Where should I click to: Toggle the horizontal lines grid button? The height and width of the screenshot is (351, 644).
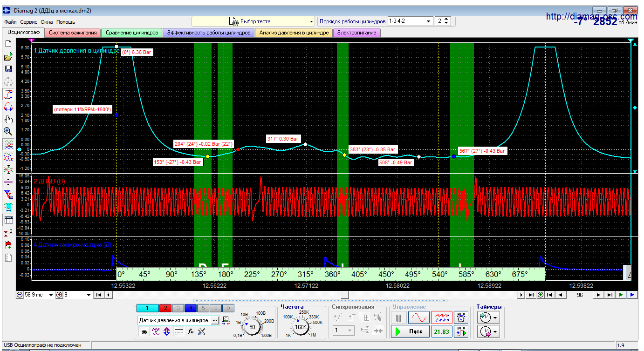[x=179, y=331]
